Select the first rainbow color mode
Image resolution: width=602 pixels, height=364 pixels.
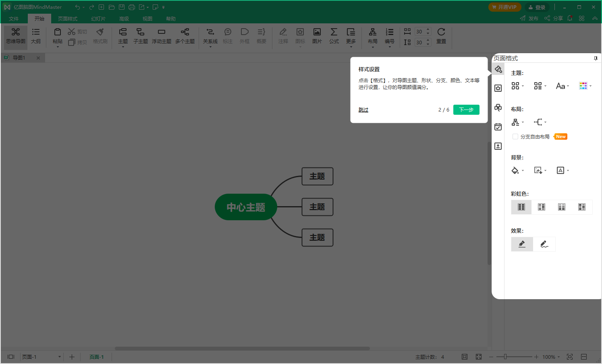[x=521, y=207]
